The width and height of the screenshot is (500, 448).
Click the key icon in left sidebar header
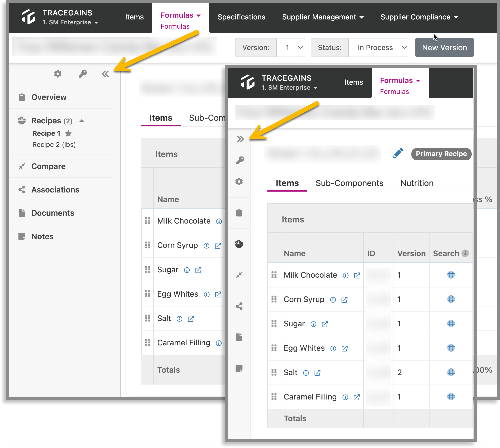pyautogui.click(x=83, y=74)
